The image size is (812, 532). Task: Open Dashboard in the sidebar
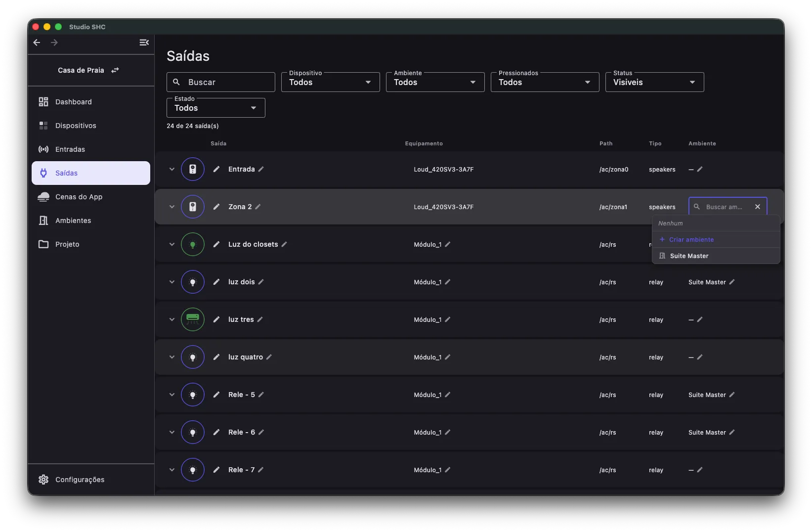pyautogui.click(x=91, y=102)
